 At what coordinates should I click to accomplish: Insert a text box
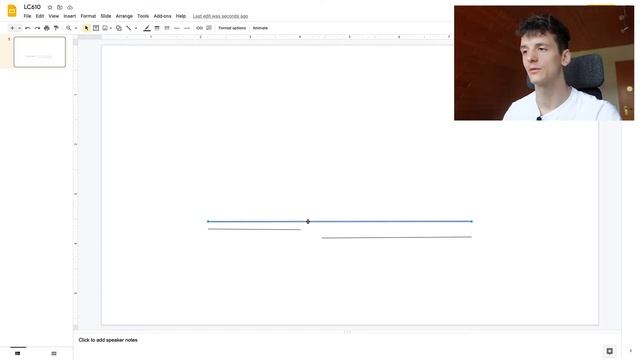[x=96, y=28]
